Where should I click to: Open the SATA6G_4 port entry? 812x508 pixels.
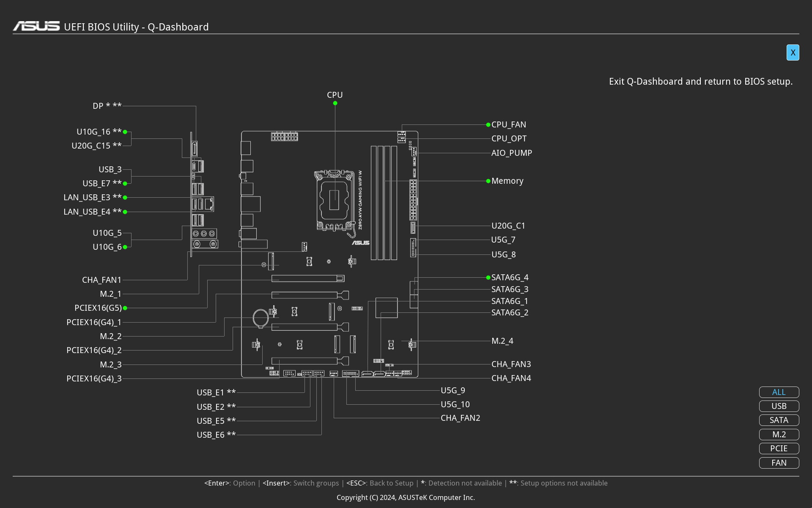[x=510, y=277]
